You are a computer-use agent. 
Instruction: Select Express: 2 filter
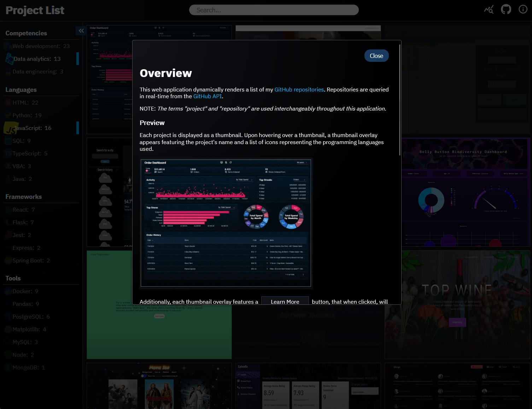coord(41,248)
